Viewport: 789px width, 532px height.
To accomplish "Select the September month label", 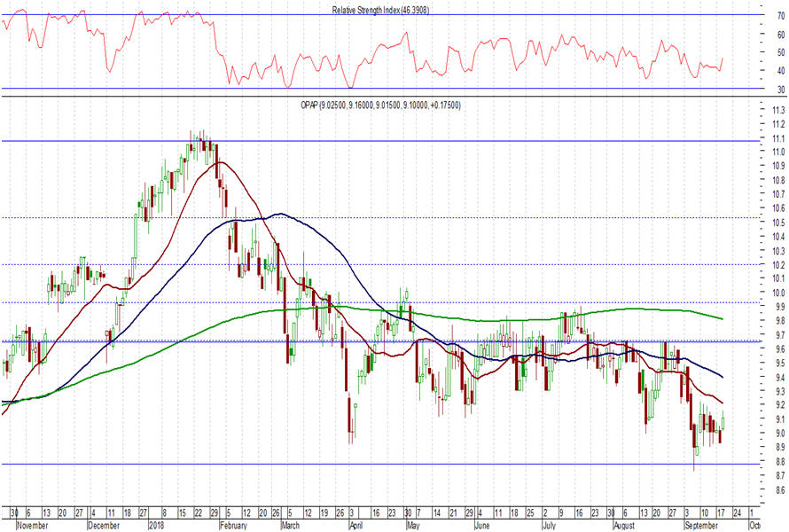I will point(701,526).
